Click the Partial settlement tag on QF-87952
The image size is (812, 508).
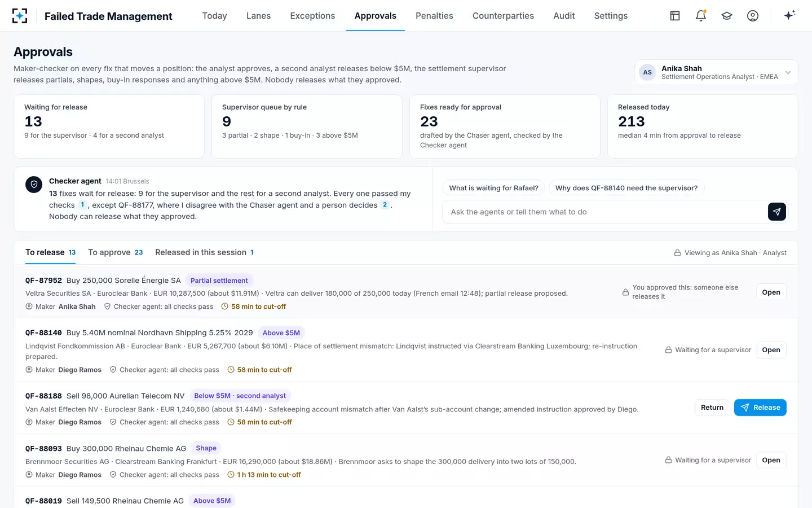point(219,281)
